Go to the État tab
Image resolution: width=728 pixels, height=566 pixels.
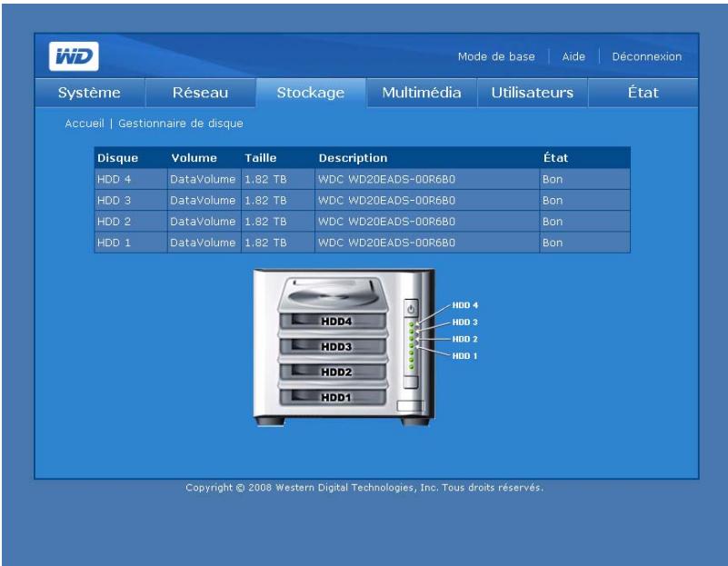[x=643, y=93]
